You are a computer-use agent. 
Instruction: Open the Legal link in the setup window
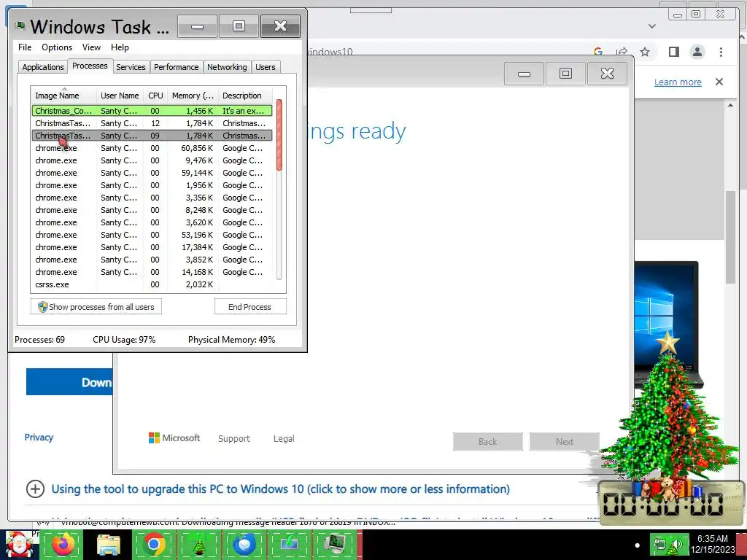(x=284, y=438)
